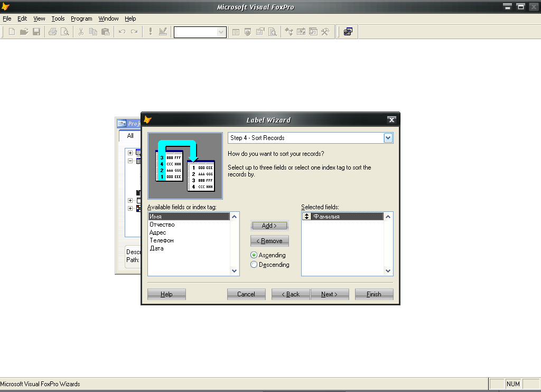Click the New file toolbar icon

(12, 32)
